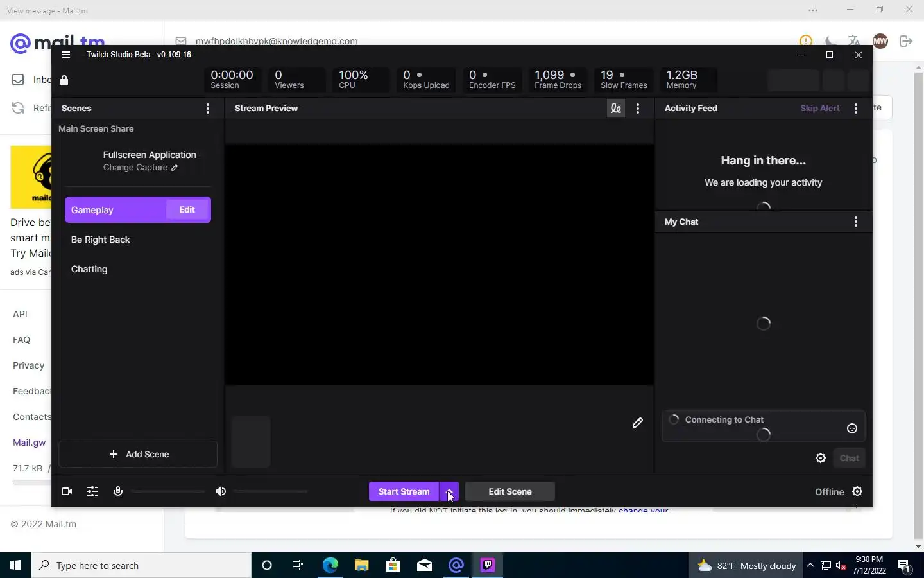924x578 pixels.
Task: Click the Main Screen Share label
Action: coord(96,128)
